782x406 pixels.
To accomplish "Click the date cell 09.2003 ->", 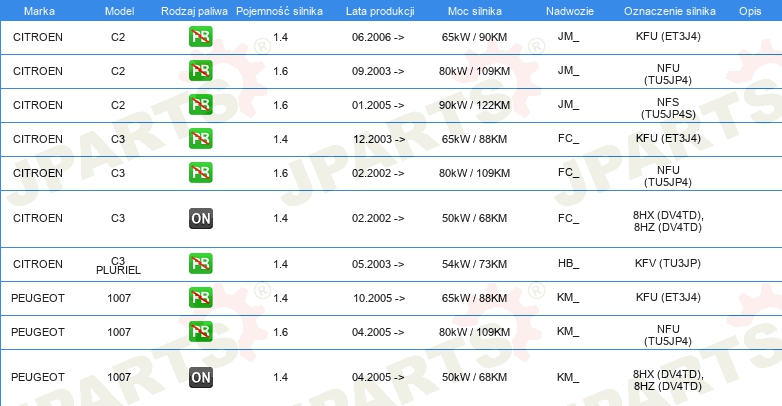I will coord(378,71).
